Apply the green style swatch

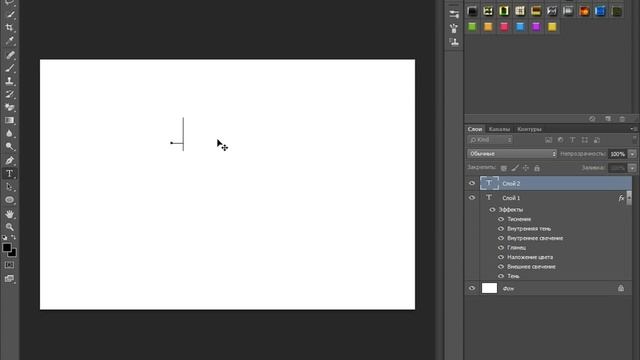coord(472,27)
